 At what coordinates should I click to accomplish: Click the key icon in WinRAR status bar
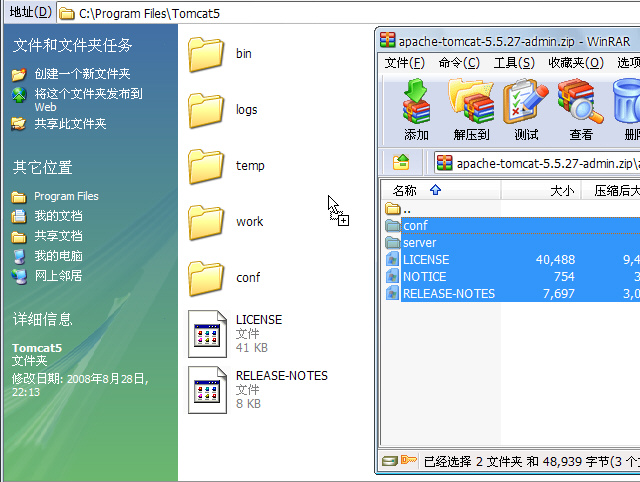pyautogui.click(x=409, y=460)
